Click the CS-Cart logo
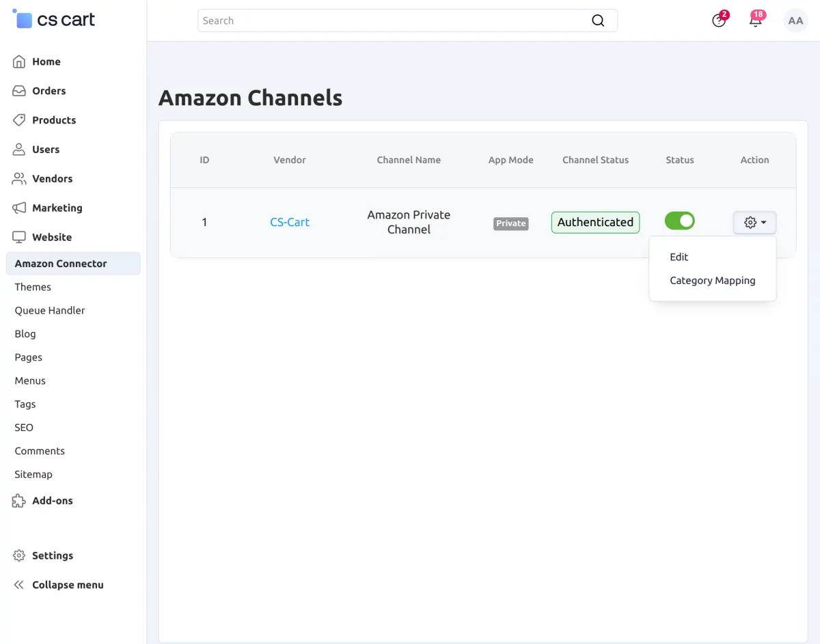The image size is (820, 644). [54, 19]
